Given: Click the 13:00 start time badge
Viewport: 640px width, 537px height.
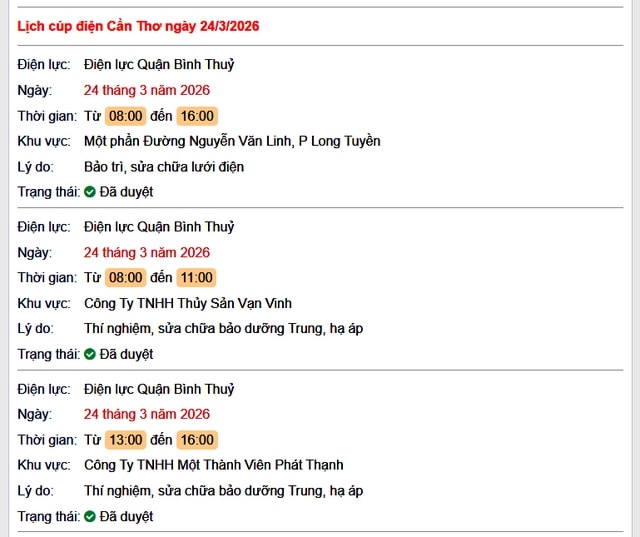Looking at the screenshot, I should 126,440.
